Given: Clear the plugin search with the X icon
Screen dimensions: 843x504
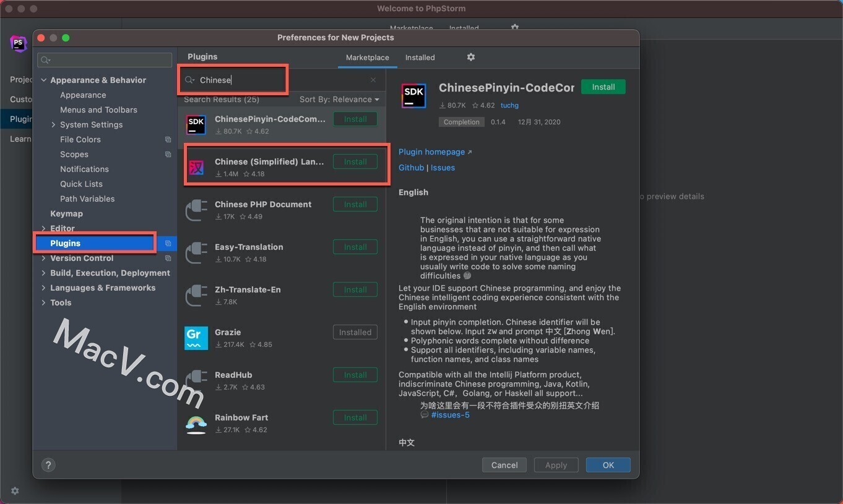Looking at the screenshot, I should [x=373, y=80].
